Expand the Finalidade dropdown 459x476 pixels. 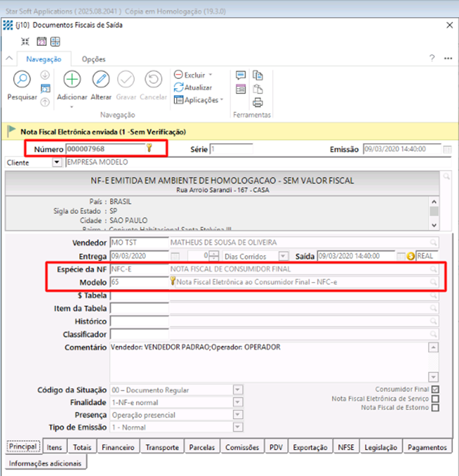tap(238, 403)
